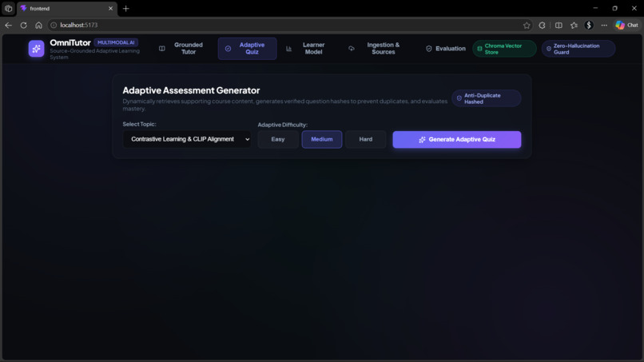Open browser settings ellipsis menu
Screen dimensions: 644x362
pyautogui.click(x=604, y=25)
